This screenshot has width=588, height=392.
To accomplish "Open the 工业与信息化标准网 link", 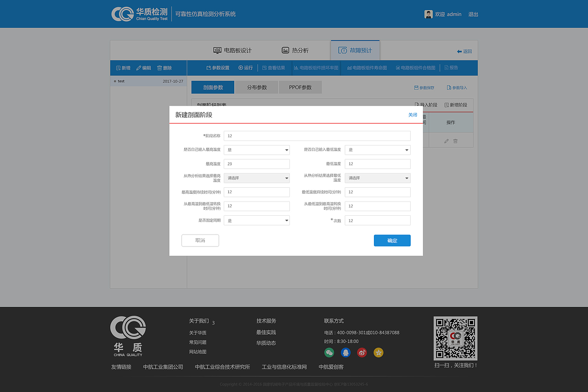I will pos(284,367).
